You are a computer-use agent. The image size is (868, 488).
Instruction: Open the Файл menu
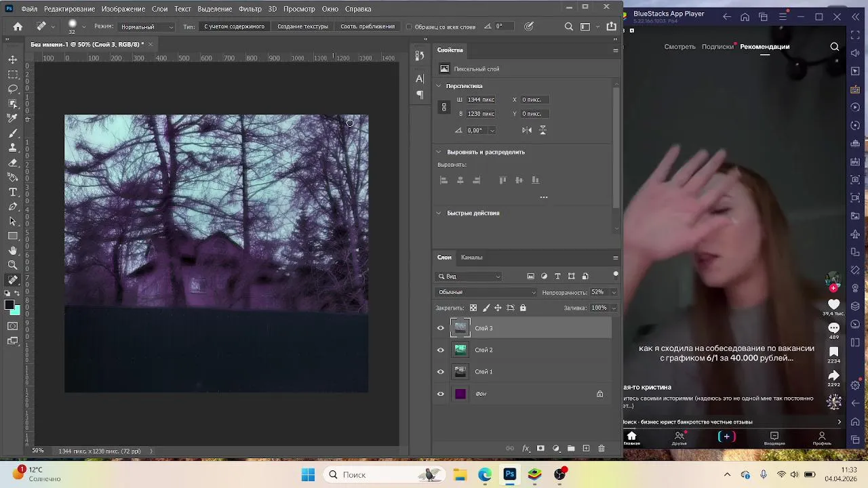tap(29, 9)
